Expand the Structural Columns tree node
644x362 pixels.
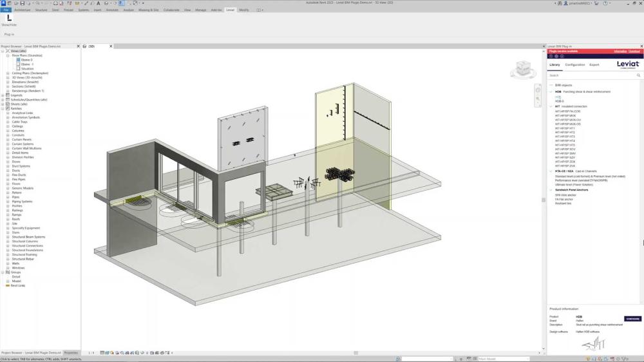click(x=8, y=242)
